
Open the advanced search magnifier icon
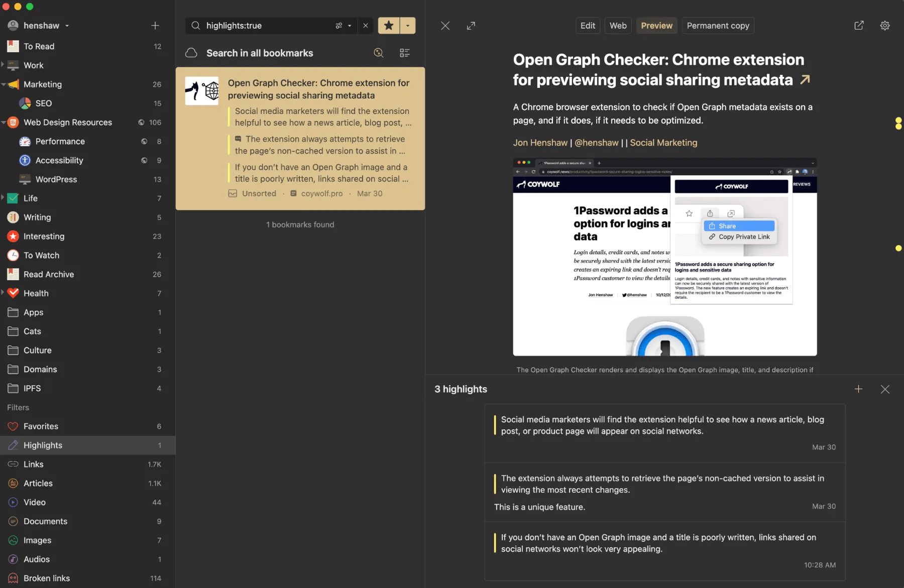click(379, 53)
